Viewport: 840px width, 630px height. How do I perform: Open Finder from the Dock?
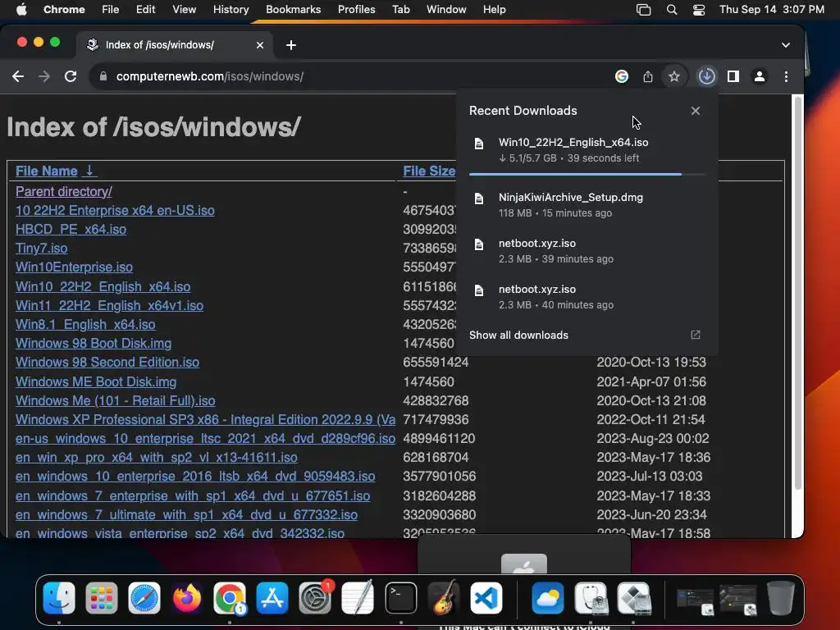click(x=59, y=598)
